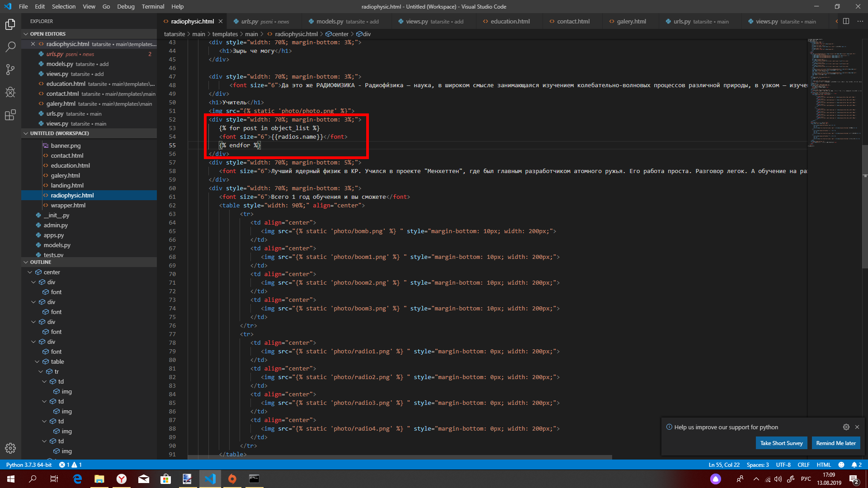Screen dimensions: 868x488
Task: Change Spaces: 3 indentation setting
Action: (757, 465)
